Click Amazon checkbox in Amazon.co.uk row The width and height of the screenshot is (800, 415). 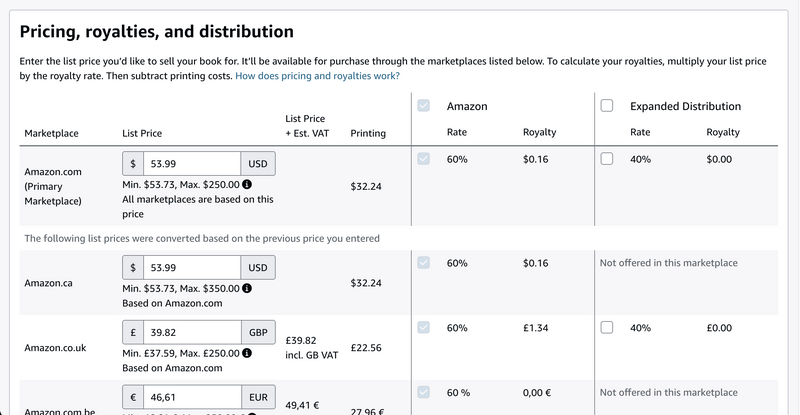pos(423,327)
